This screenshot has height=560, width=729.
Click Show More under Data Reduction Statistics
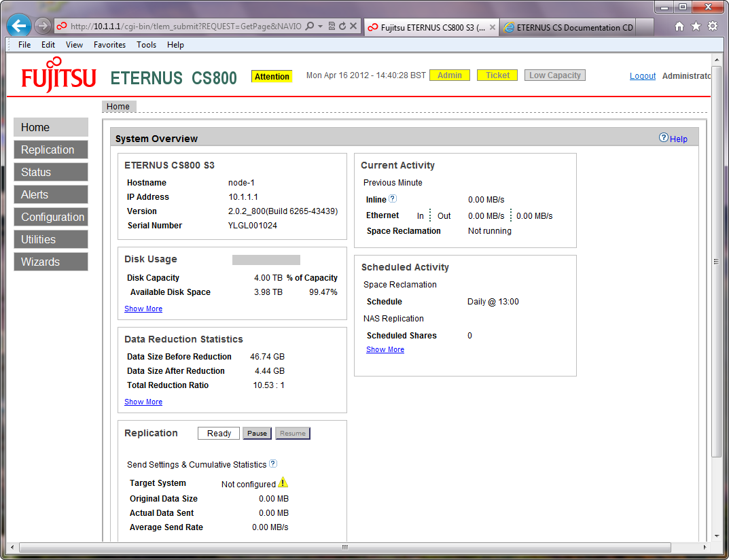click(143, 402)
